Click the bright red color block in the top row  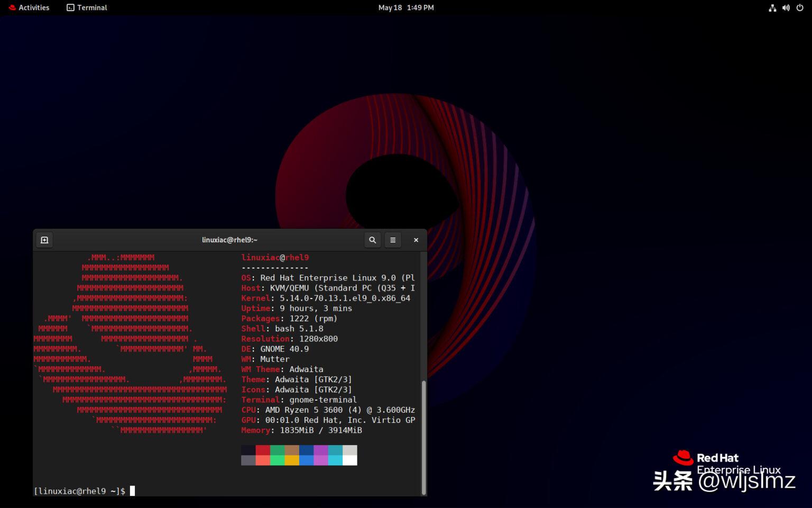(263, 450)
